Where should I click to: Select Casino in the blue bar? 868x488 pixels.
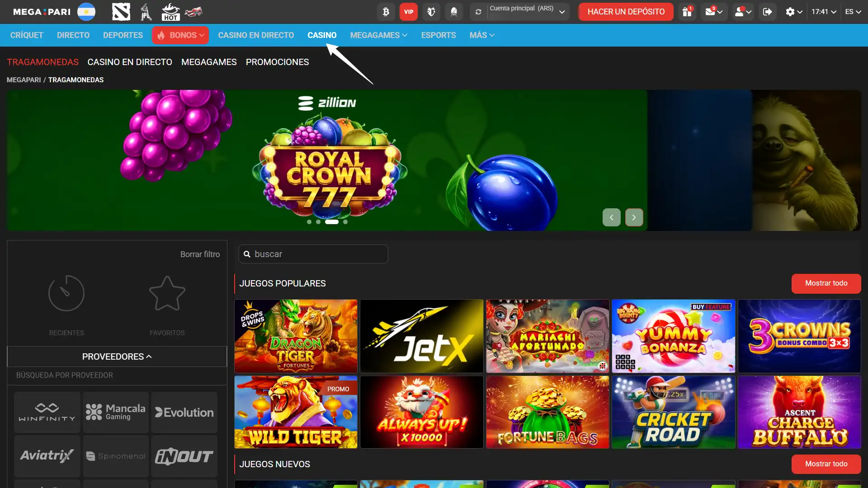tap(322, 35)
